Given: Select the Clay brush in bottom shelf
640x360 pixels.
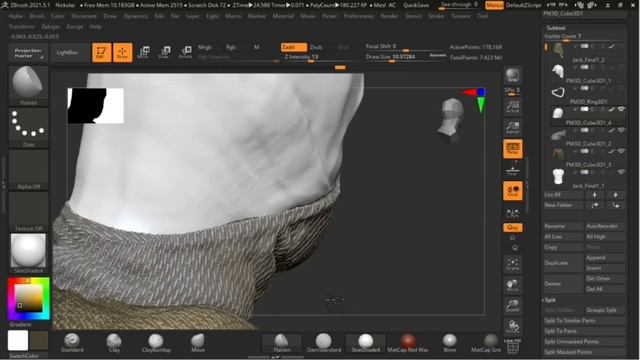Looking at the screenshot, I should click(114, 343).
